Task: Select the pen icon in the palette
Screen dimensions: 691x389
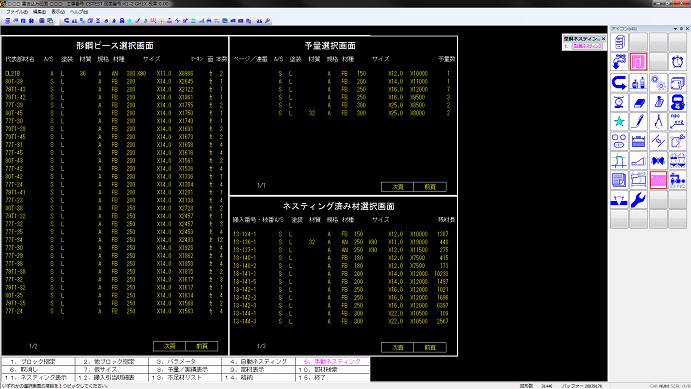Action: click(x=638, y=122)
